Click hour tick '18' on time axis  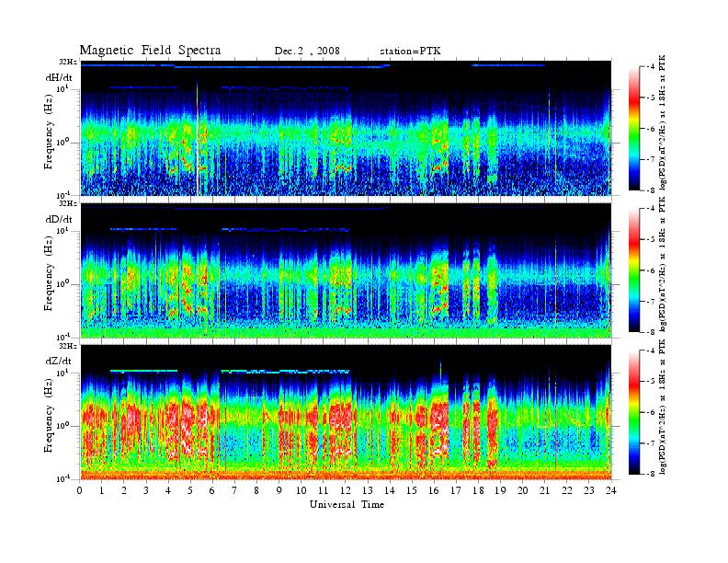(x=478, y=490)
